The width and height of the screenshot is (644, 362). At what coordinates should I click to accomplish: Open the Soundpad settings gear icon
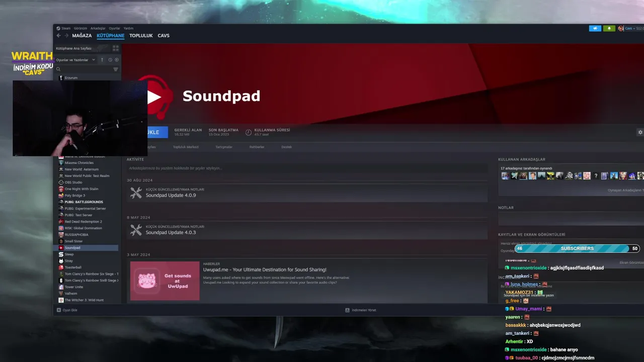(640, 132)
